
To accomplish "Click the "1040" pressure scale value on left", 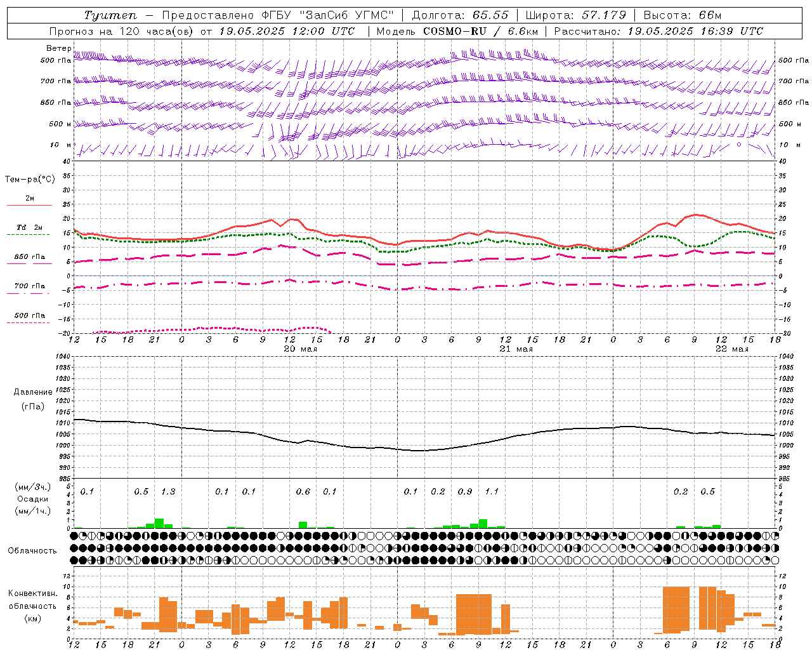I will [x=62, y=357].
